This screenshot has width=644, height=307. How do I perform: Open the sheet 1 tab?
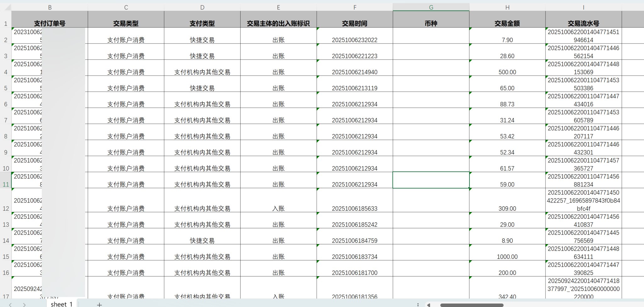[x=62, y=304]
